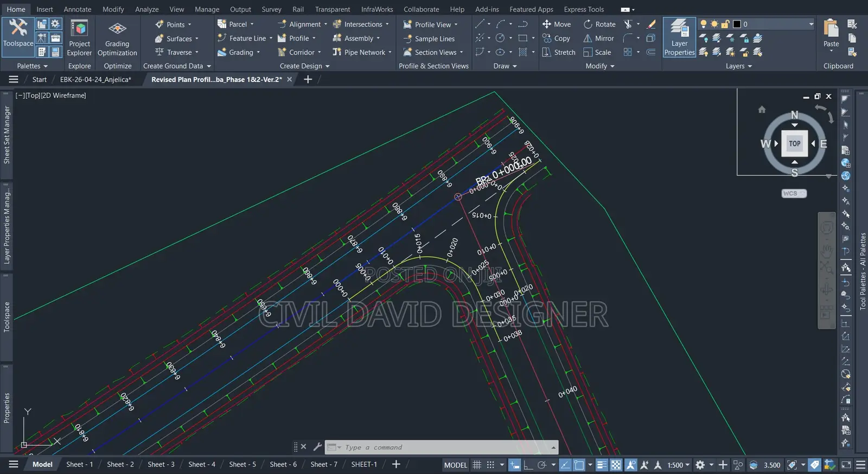This screenshot has width=868, height=474.
Task: Switch to the EBK-26-04-24_Anjelica drawing tab
Action: coord(95,79)
